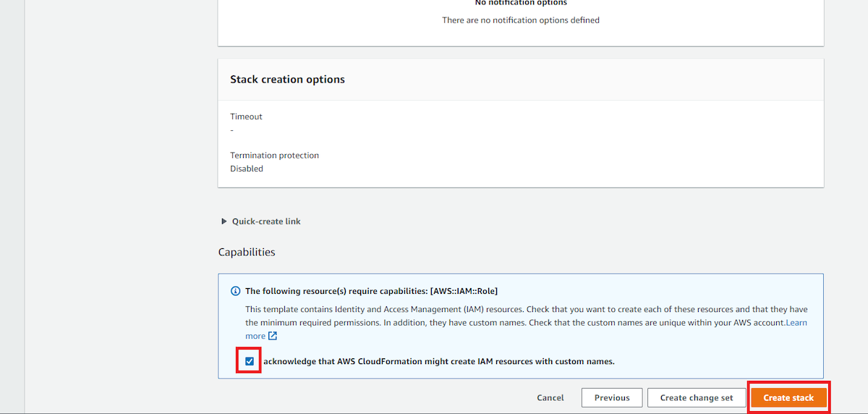The width and height of the screenshot is (868, 414).
Task: Click the 'require capabilities: [AWS::IAM::Role]' alert title
Action: coord(371,291)
